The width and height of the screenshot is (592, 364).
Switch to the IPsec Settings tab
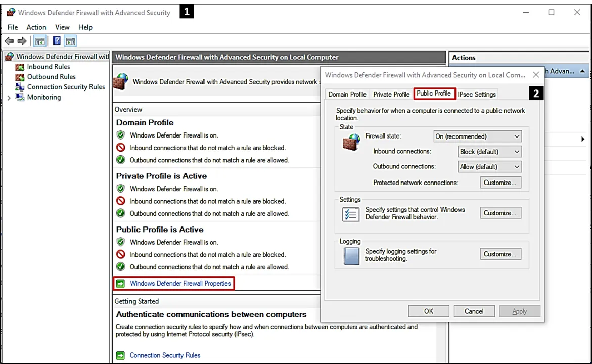477,94
